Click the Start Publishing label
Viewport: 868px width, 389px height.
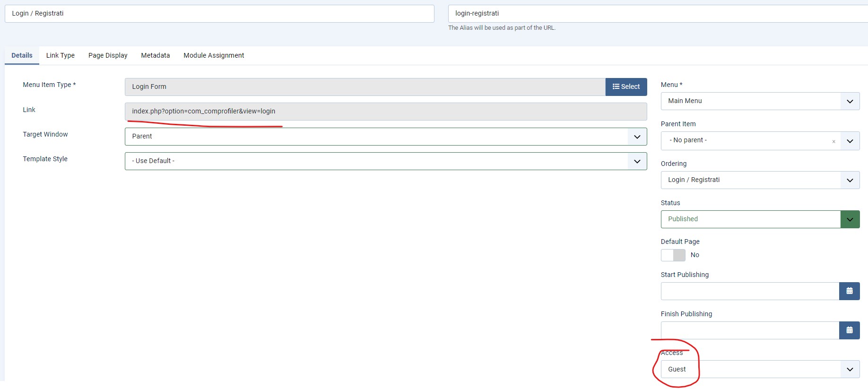[x=685, y=275]
